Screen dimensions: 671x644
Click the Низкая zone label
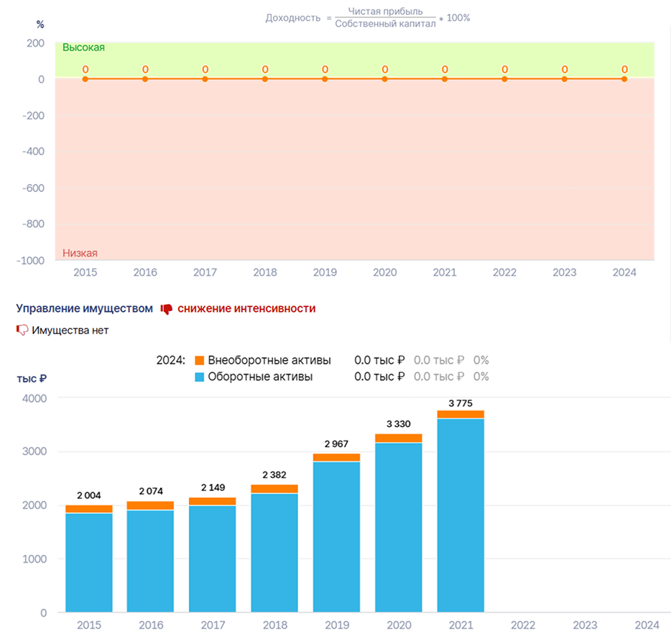pos(80,253)
